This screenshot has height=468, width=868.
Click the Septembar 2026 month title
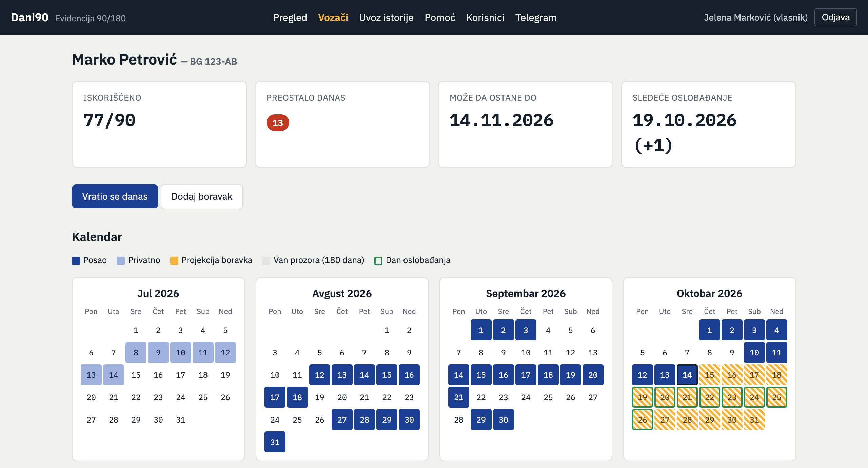point(526,293)
